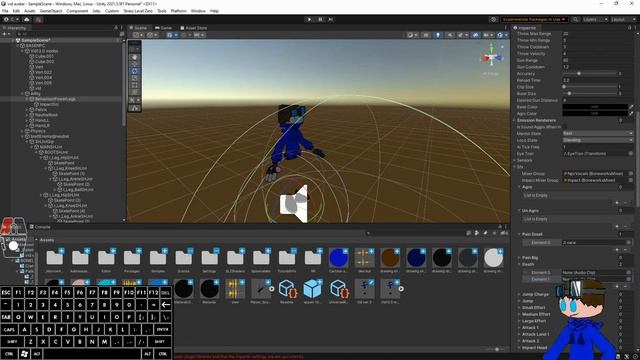Switch to the Asset Store tab
640x360 pixels.
tap(193, 28)
